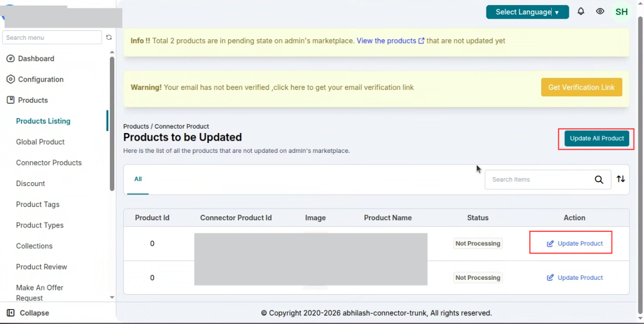Open Product Tags menu item
This screenshot has height=324, width=644.
click(x=38, y=205)
